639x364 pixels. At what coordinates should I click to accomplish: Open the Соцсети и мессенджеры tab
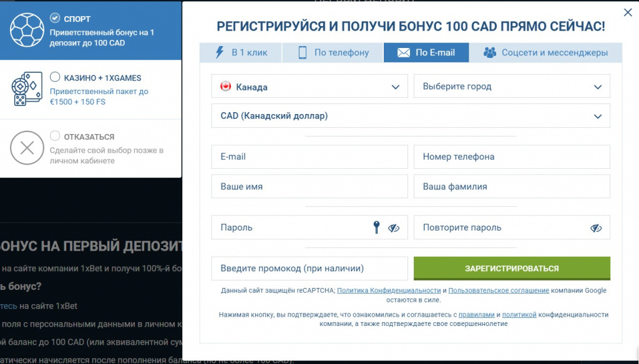pyautogui.click(x=545, y=52)
